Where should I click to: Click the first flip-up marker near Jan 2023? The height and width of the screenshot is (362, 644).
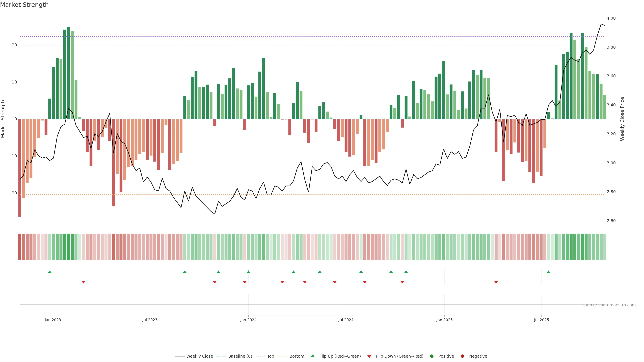point(50,272)
